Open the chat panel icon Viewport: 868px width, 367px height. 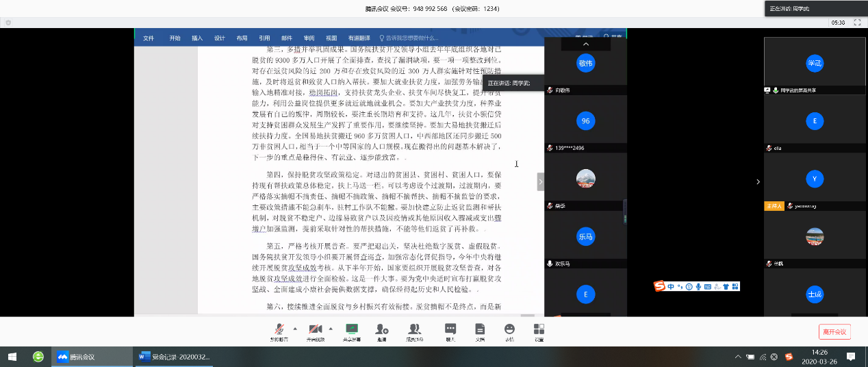pos(450,330)
